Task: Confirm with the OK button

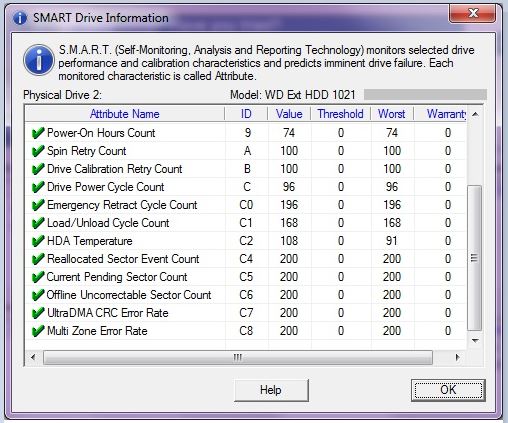Action: 448,390
